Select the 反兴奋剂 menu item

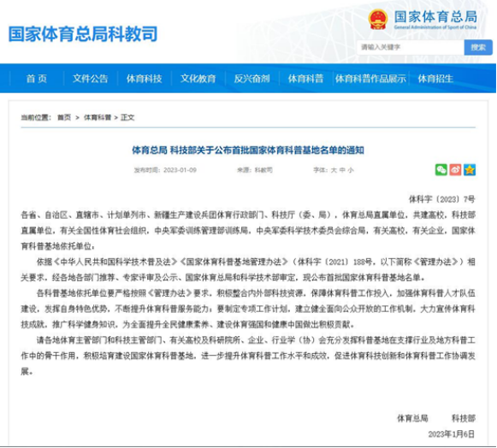coord(252,79)
